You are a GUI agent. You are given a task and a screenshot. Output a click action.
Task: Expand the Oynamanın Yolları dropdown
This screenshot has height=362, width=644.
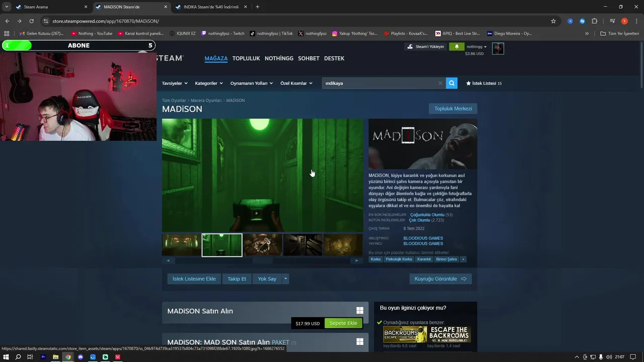pos(252,83)
